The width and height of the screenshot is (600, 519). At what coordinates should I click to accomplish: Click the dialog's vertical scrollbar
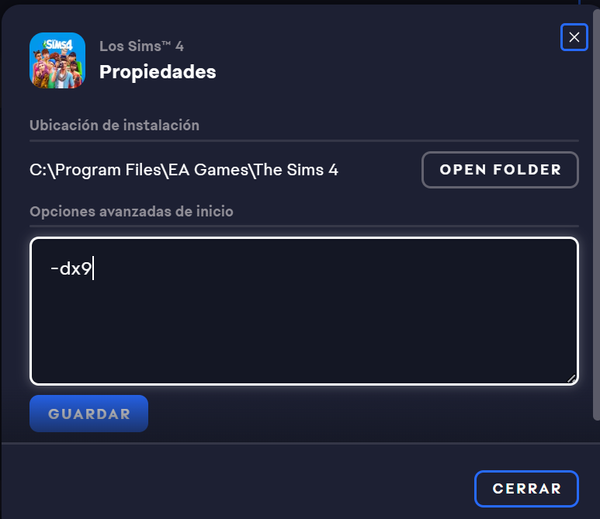596,214
